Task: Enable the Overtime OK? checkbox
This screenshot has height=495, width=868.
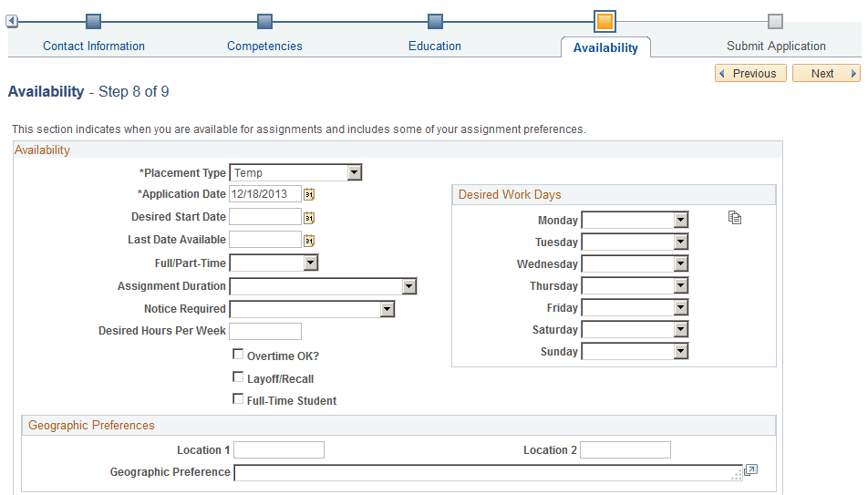Action: (x=238, y=354)
